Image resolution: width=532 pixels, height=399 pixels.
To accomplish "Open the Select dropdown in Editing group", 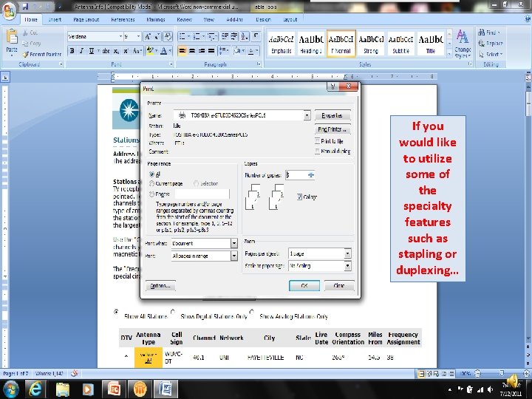I will click(x=491, y=54).
